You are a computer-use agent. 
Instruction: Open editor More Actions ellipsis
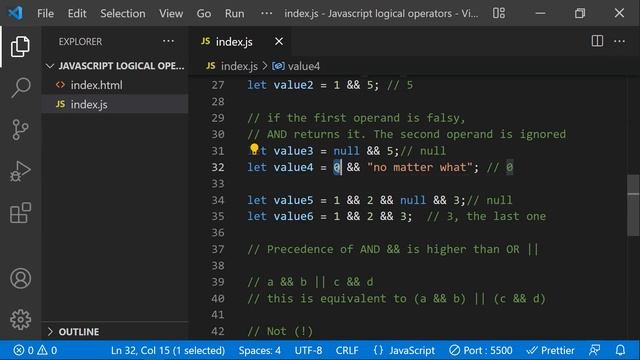pos(619,41)
